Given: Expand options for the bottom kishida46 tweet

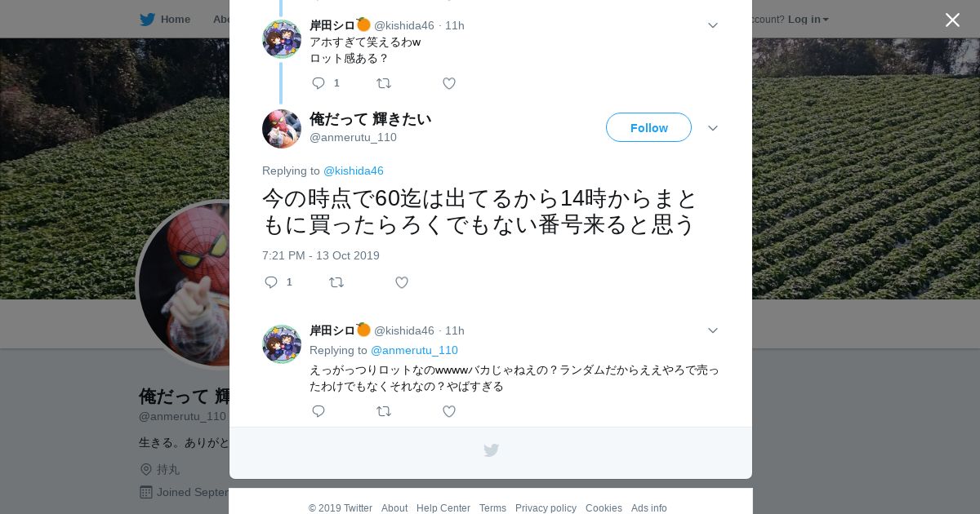Looking at the screenshot, I should coord(713,330).
